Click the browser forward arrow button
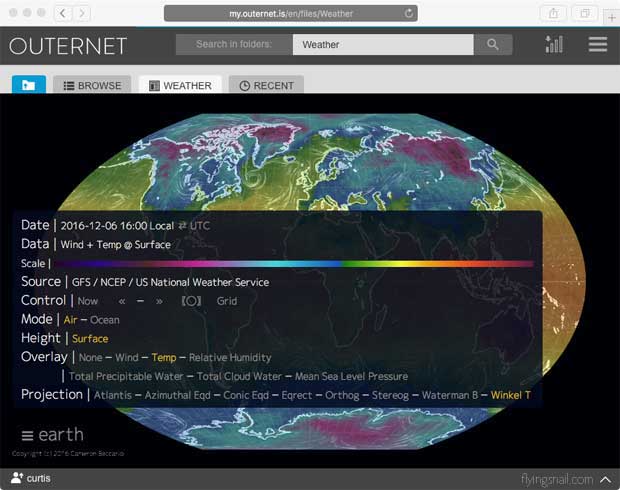The height and width of the screenshot is (490, 620). 81,13
